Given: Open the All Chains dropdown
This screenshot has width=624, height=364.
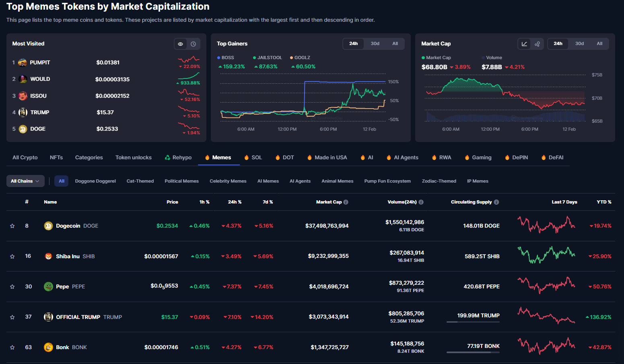Looking at the screenshot, I should (25, 181).
